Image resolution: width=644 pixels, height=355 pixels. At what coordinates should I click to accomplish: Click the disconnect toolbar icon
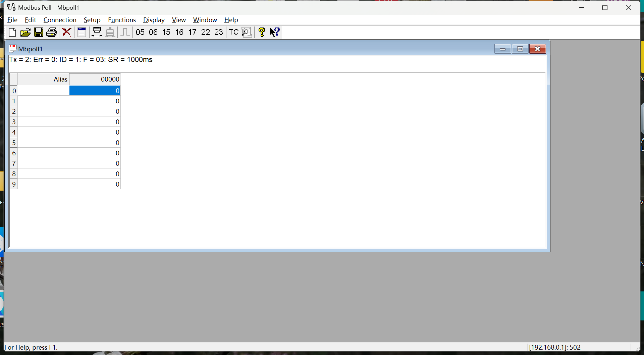tap(110, 32)
